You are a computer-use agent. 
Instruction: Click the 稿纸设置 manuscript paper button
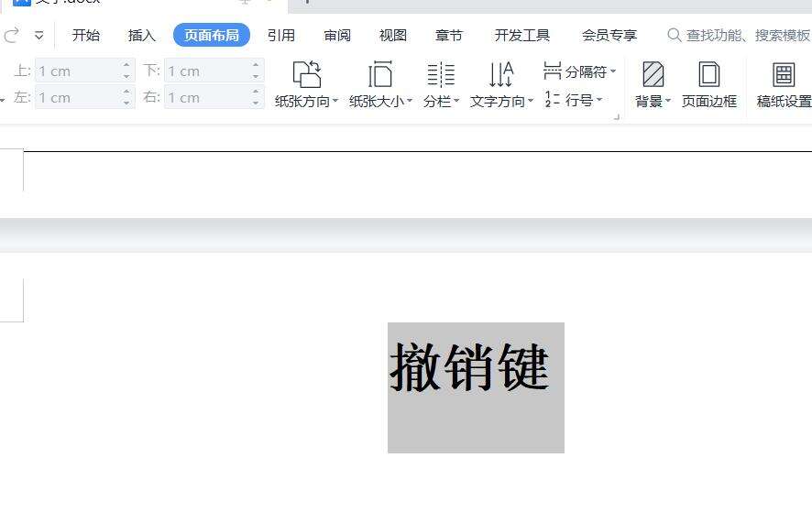tap(784, 85)
